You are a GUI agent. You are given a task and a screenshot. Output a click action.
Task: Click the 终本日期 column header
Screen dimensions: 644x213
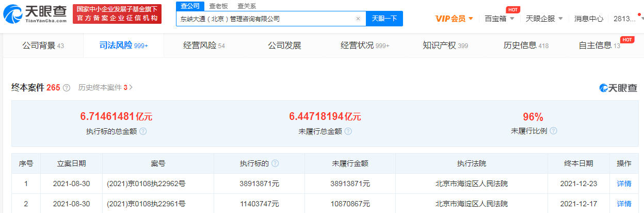(578, 163)
